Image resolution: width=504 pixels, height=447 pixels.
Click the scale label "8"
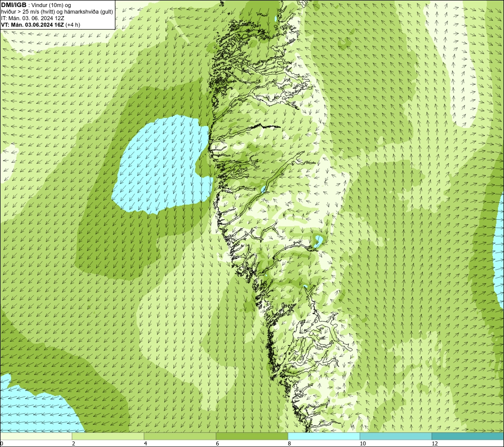point(290,443)
